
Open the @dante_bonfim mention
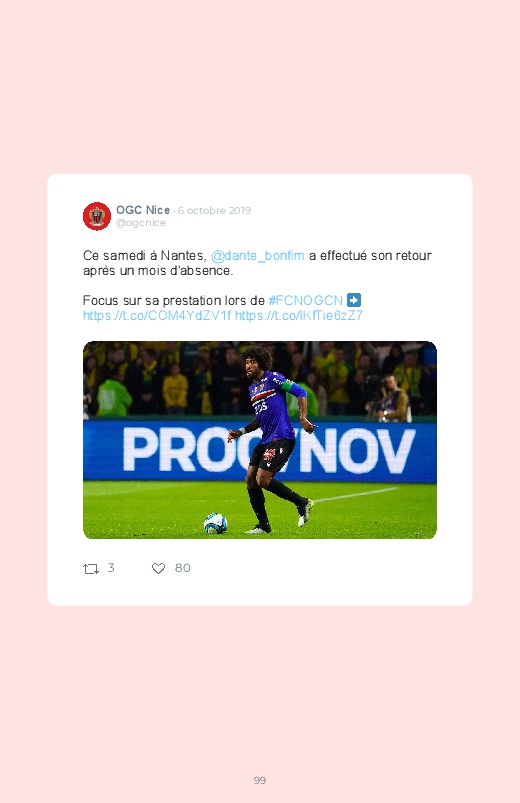coord(258,256)
